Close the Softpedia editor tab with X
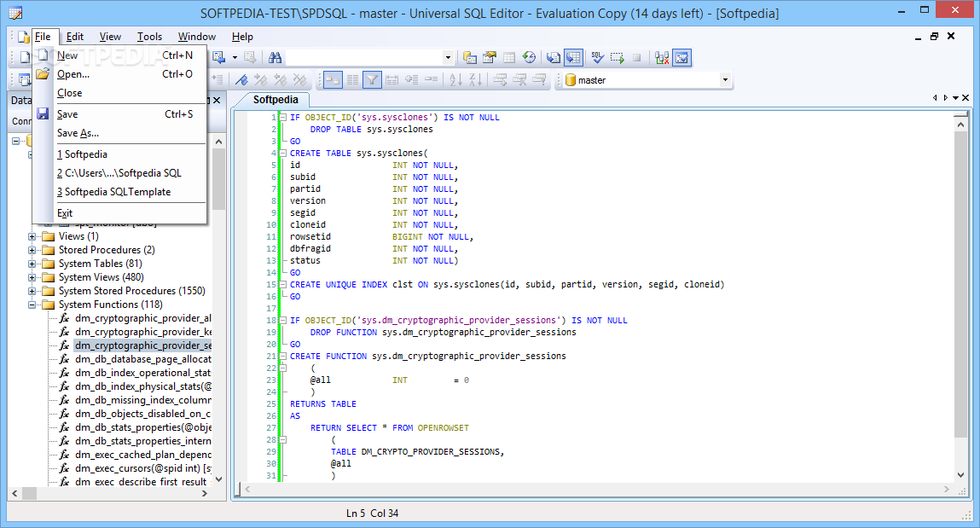 click(966, 98)
